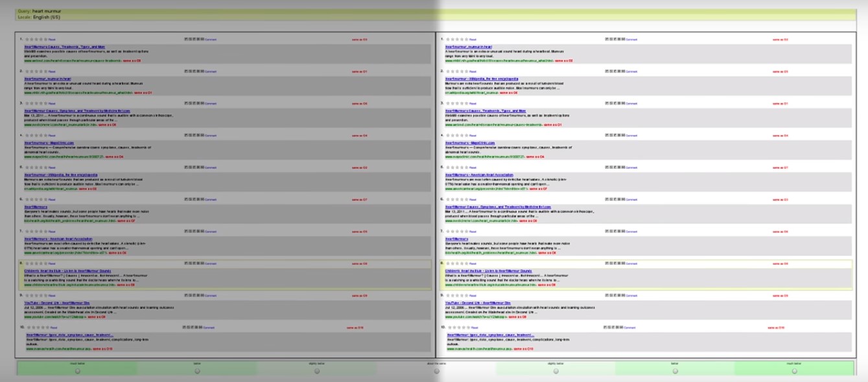This screenshot has height=382, width=868.
Task: Reset star rating for right result 10
Action: pos(473,328)
